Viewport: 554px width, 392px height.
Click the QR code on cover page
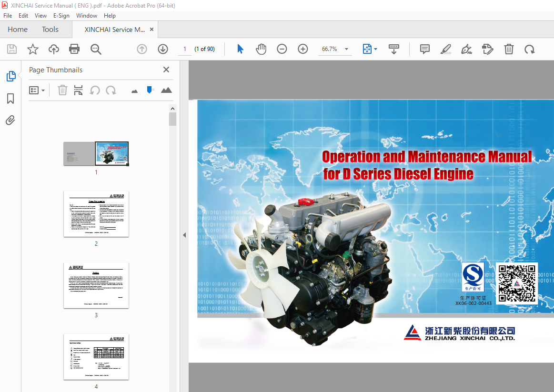click(517, 283)
